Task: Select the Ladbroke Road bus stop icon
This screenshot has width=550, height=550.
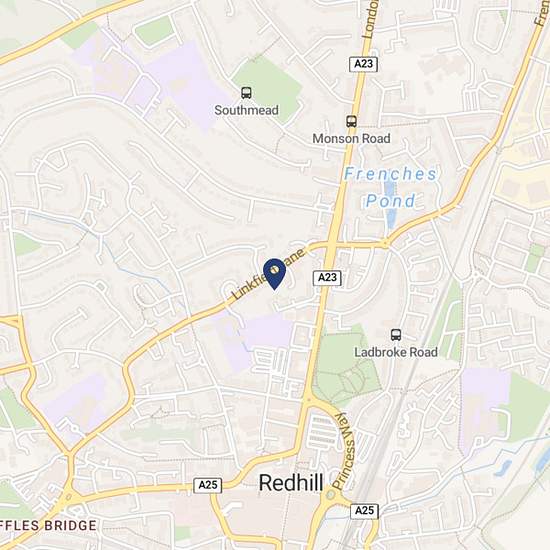Action: [x=396, y=335]
